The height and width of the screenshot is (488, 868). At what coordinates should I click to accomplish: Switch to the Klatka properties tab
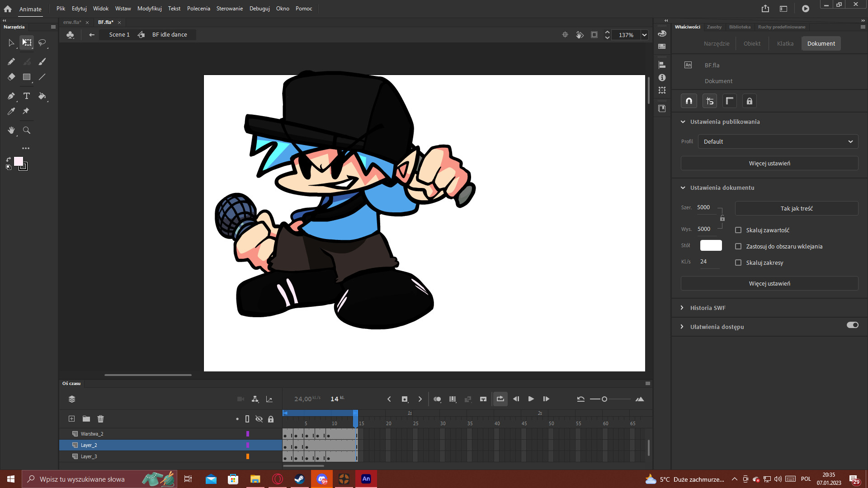[x=785, y=43]
